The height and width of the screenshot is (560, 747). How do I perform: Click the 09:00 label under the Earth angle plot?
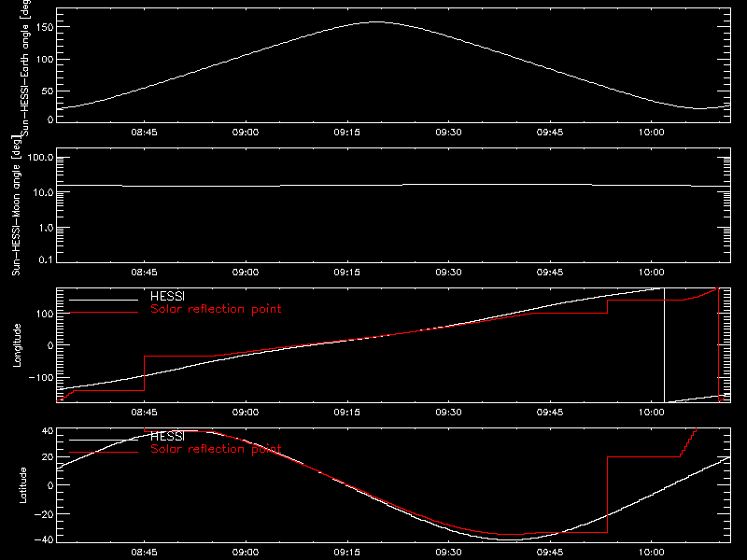click(x=246, y=133)
